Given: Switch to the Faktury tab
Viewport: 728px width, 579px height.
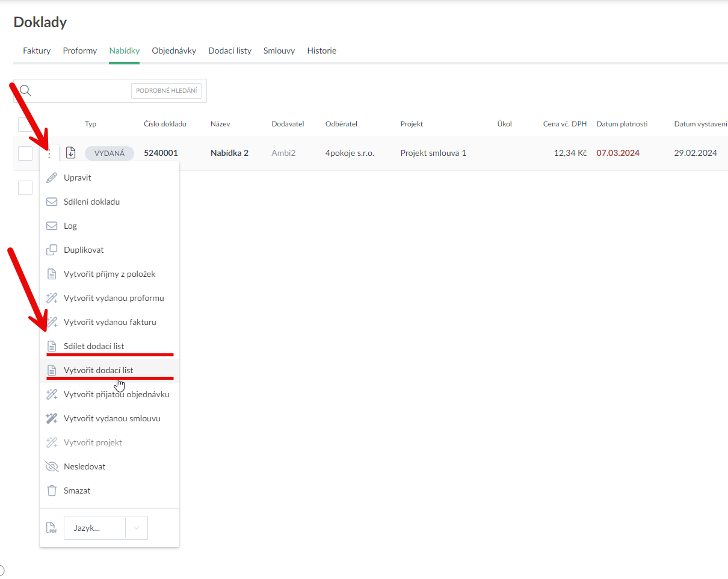Looking at the screenshot, I should pos(37,51).
